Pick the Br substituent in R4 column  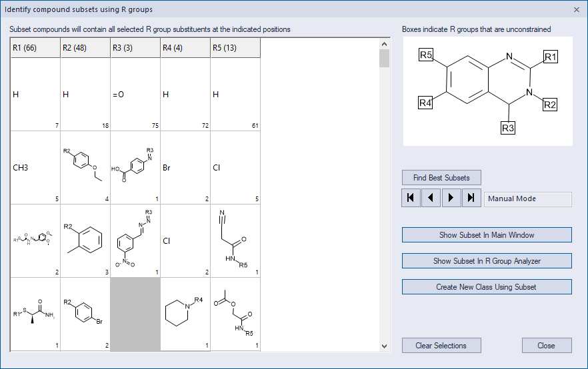coord(185,167)
